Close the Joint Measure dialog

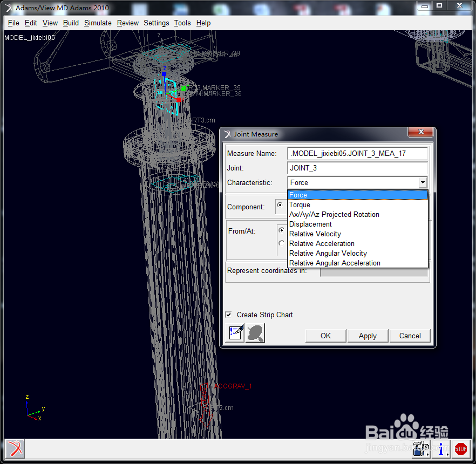point(421,132)
